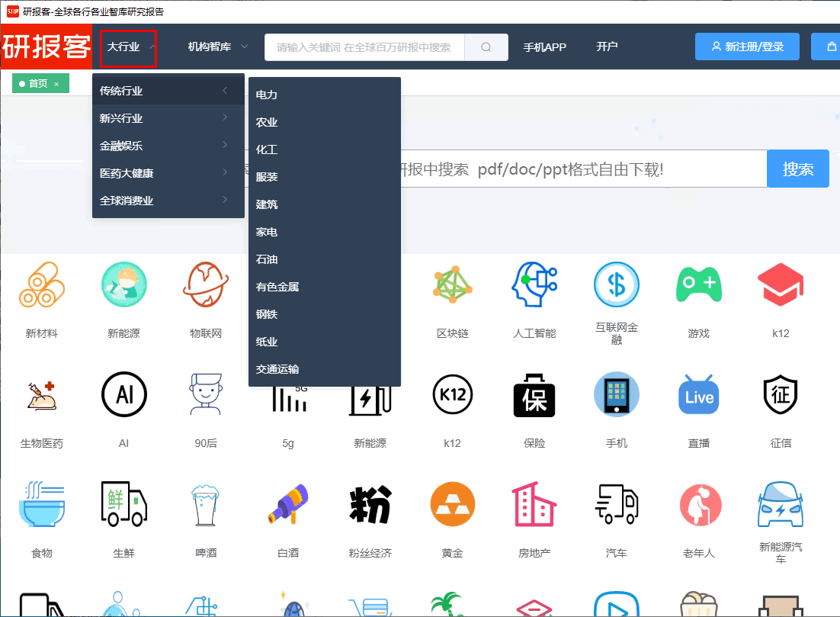
Task: Open the 白酒 telescope icon
Action: click(288, 504)
